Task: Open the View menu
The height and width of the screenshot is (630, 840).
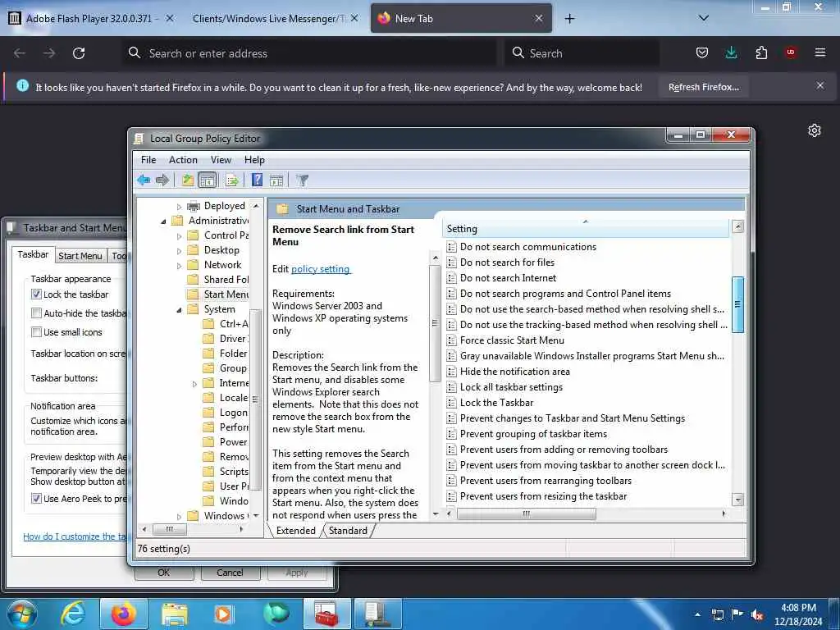Action: [221, 160]
